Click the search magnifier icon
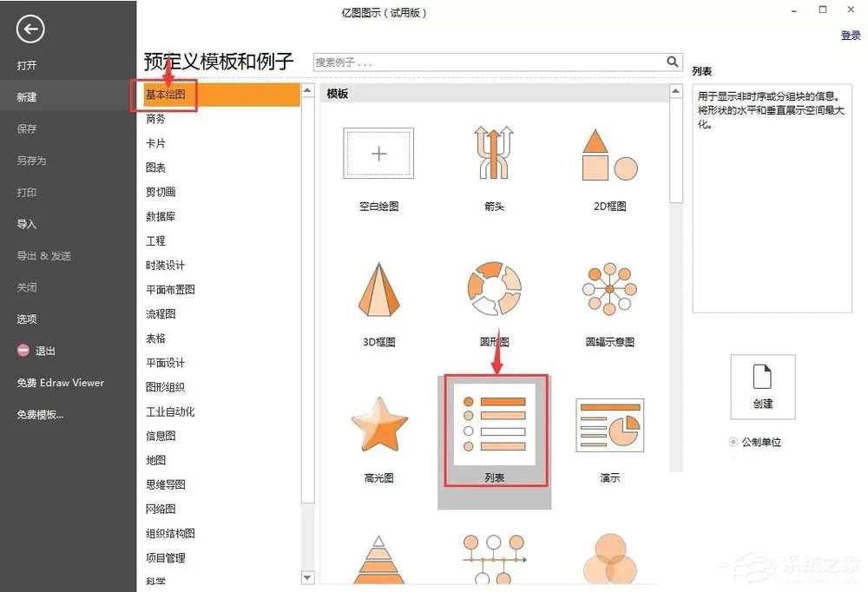Image resolution: width=868 pixels, height=592 pixels. click(672, 62)
